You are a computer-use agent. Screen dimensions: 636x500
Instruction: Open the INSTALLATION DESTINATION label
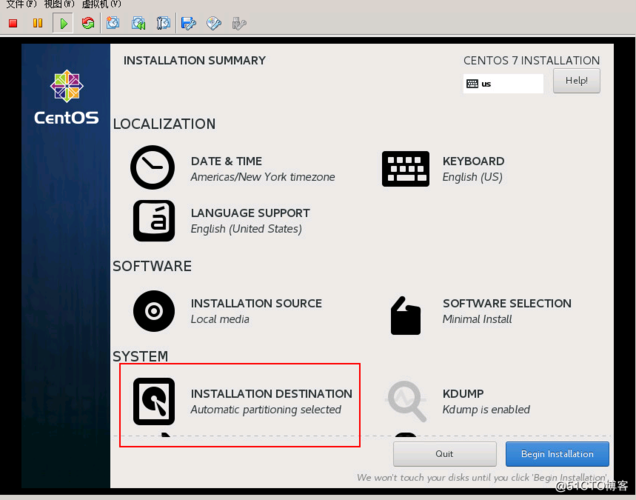pos(271,394)
